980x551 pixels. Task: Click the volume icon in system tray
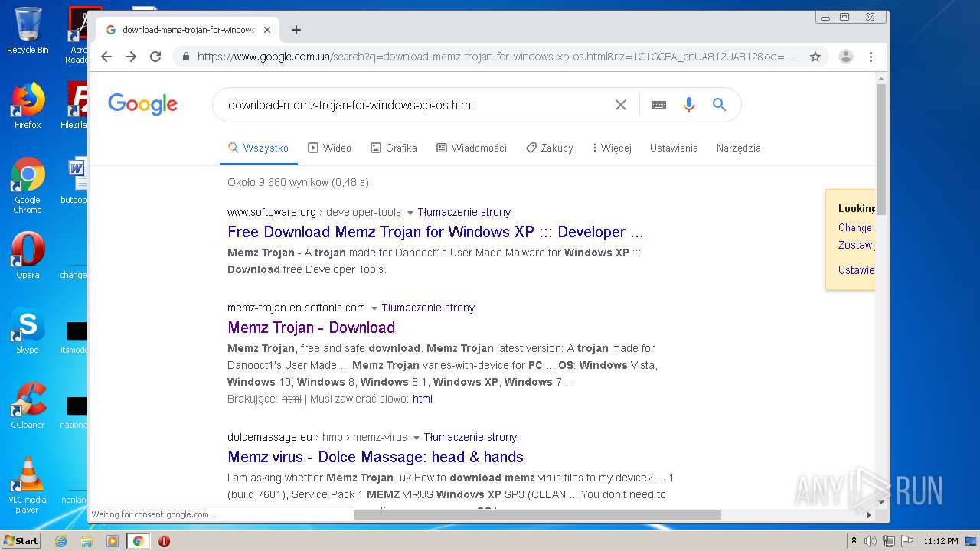(870, 541)
